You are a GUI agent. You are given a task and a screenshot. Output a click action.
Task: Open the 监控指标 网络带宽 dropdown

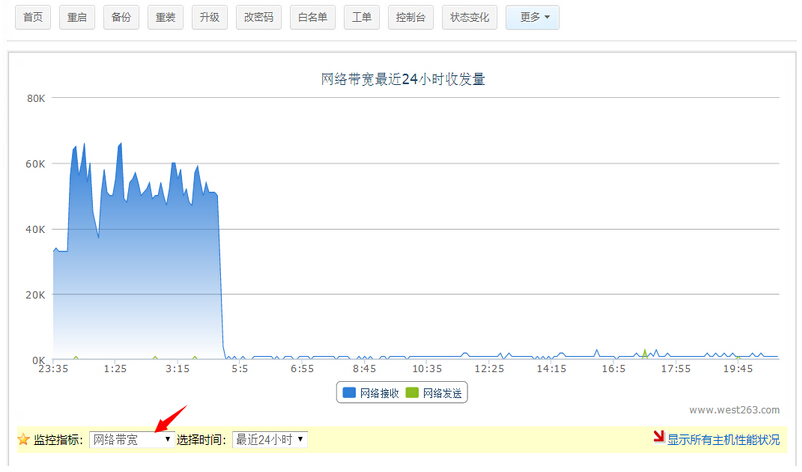point(132,439)
